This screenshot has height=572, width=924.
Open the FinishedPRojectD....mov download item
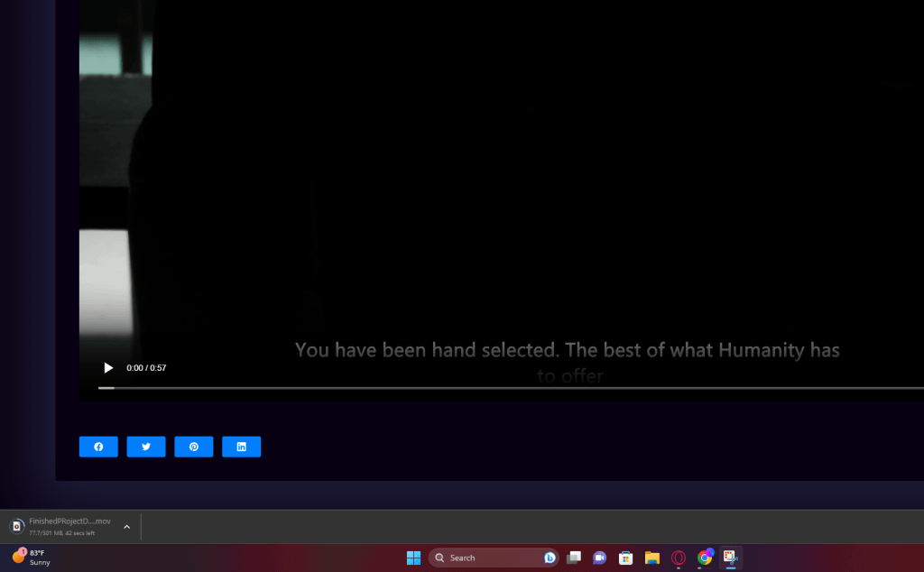click(x=69, y=521)
